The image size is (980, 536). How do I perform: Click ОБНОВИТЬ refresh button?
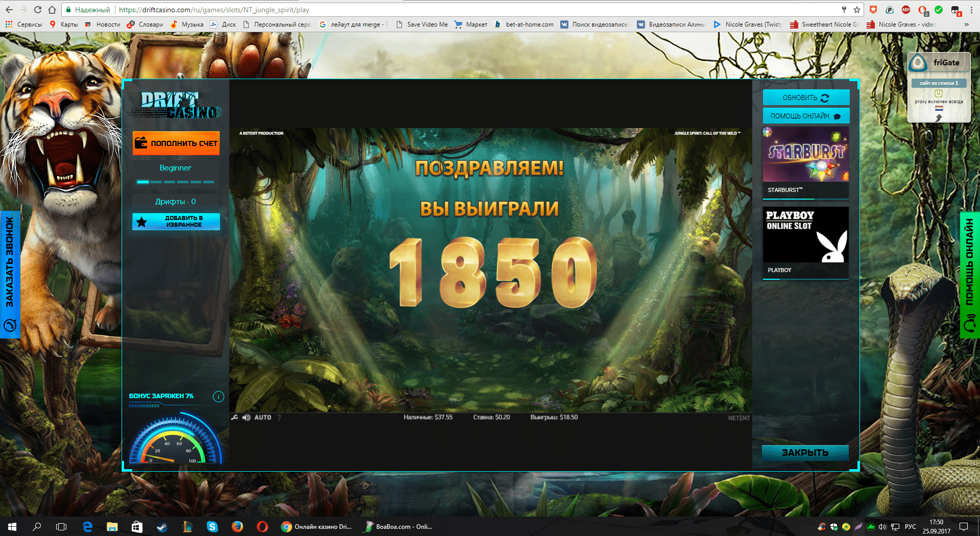pyautogui.click(x=806, y=98)
